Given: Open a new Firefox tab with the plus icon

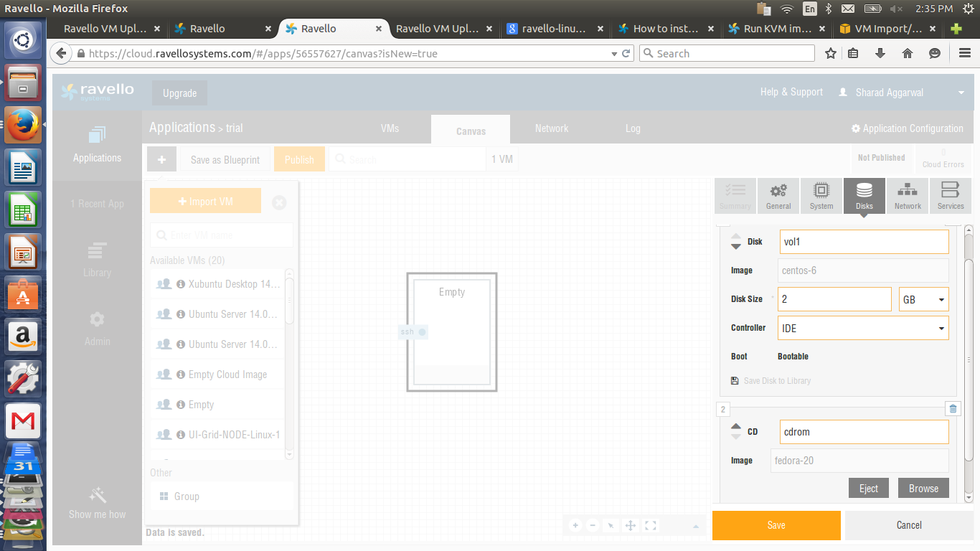Looking at the screenshot, I should pyautogui.click(x=956, y=29).
